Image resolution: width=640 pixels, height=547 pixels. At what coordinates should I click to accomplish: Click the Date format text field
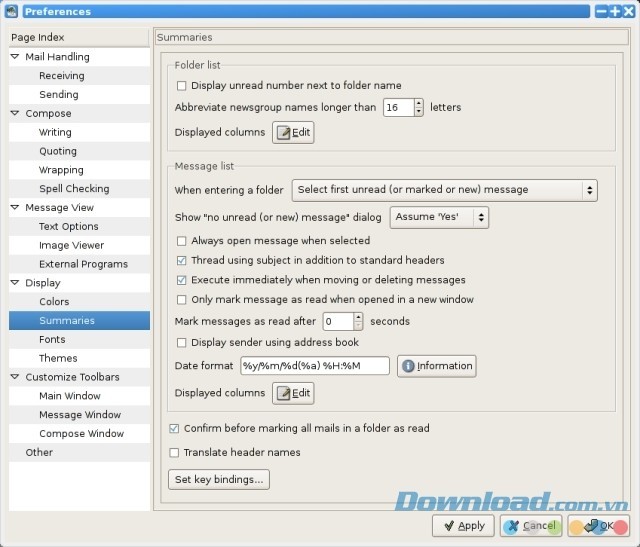point(314,366)
